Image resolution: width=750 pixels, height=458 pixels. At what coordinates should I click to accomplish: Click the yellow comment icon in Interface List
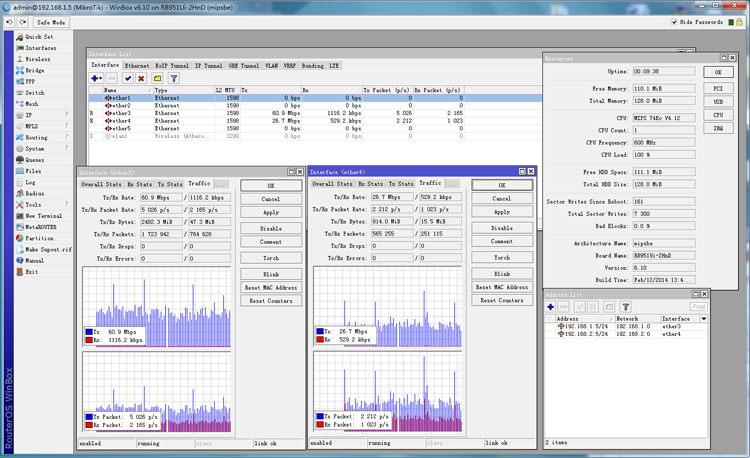point(157,78)
